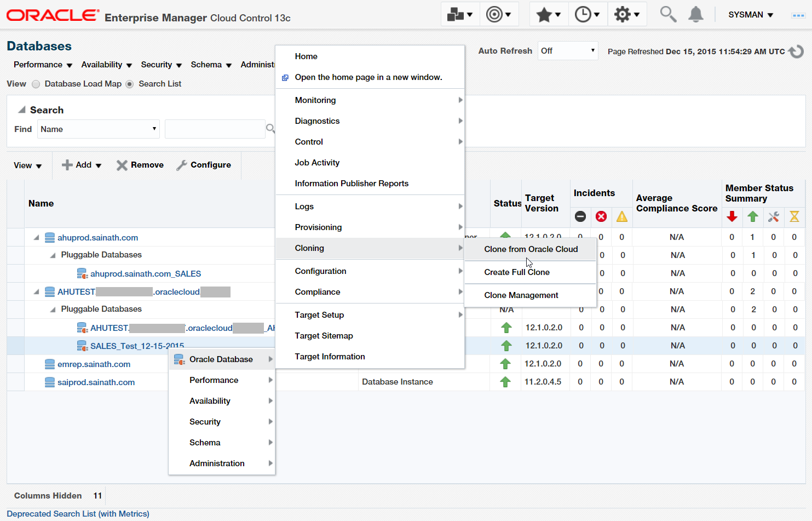
Task: Select the Search List view radio
Action: point(130,84)
